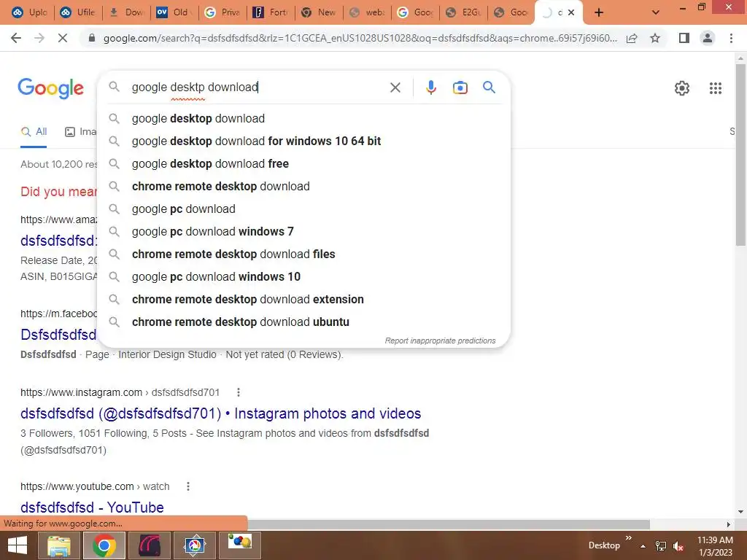Choose suggestion 'google pc download'

(304, 209)
